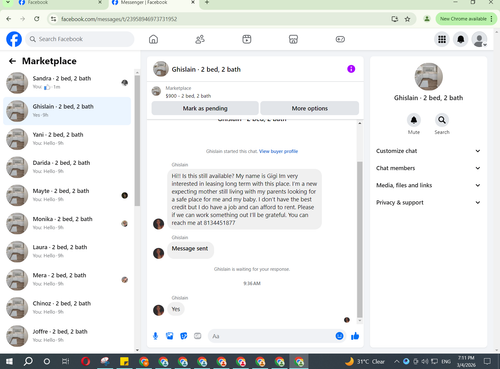
Task: Expand Customize chat section
Action: pos(428,151)
